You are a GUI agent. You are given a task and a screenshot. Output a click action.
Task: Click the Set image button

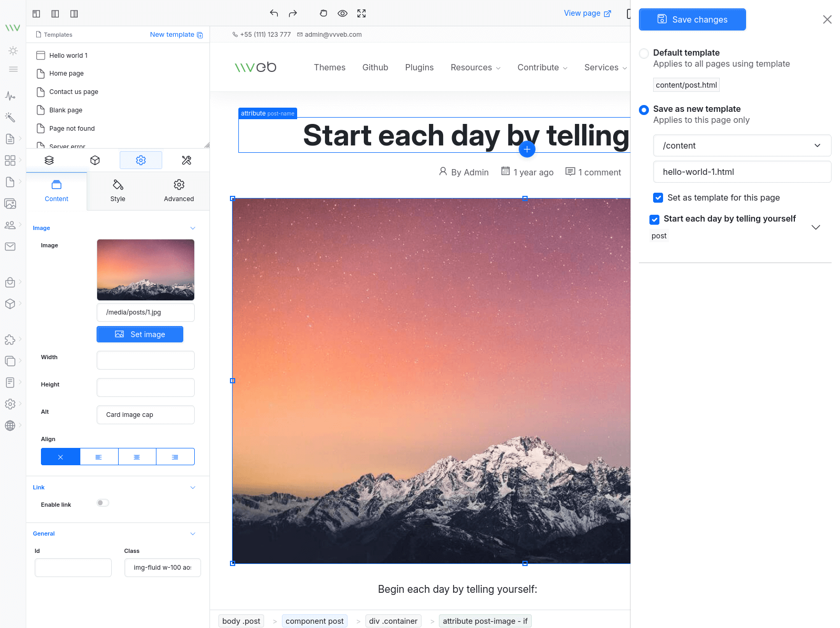tap(140, 334)
